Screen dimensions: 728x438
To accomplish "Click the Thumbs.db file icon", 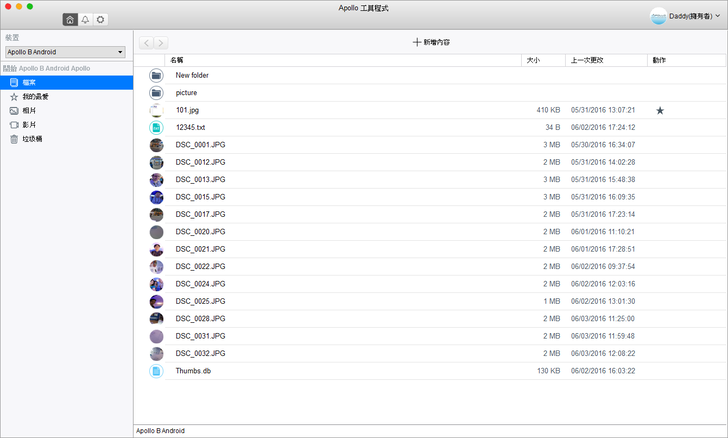I will coord(156,371).
